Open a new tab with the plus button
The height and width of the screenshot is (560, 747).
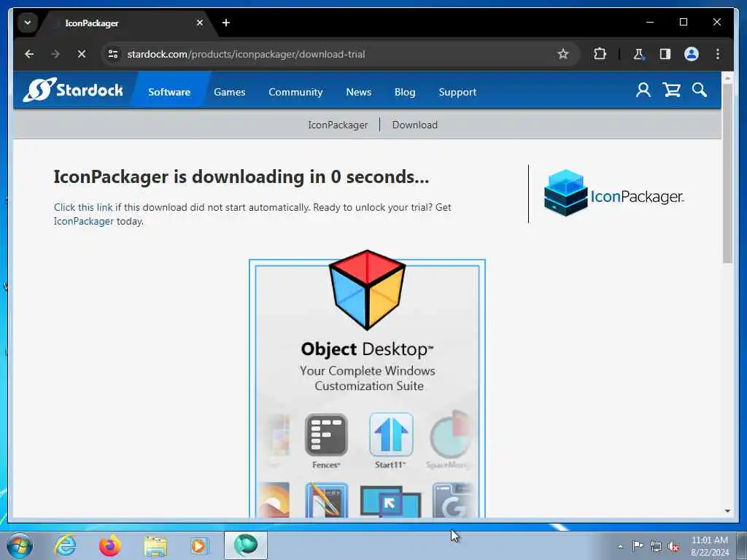226,23
